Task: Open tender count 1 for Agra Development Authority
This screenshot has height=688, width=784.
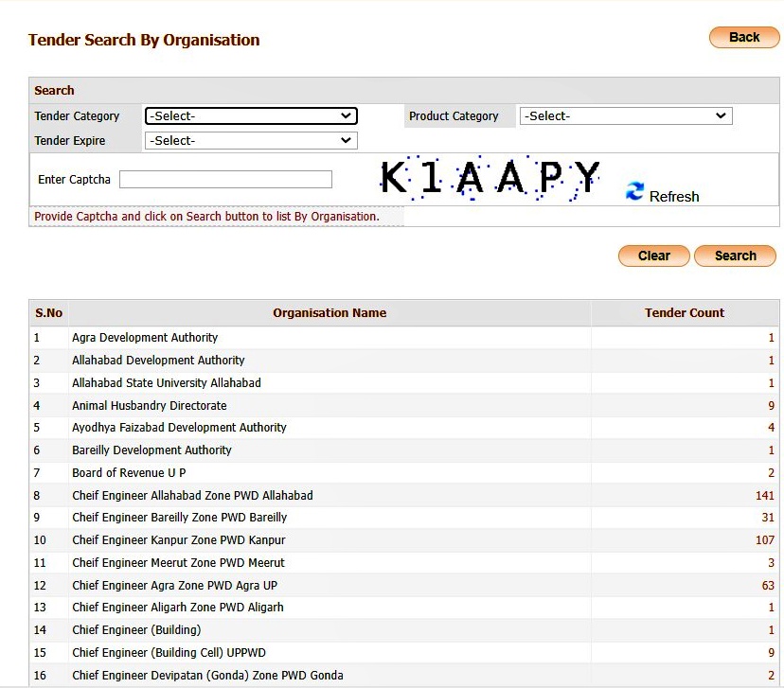Action: pos(771,338)
